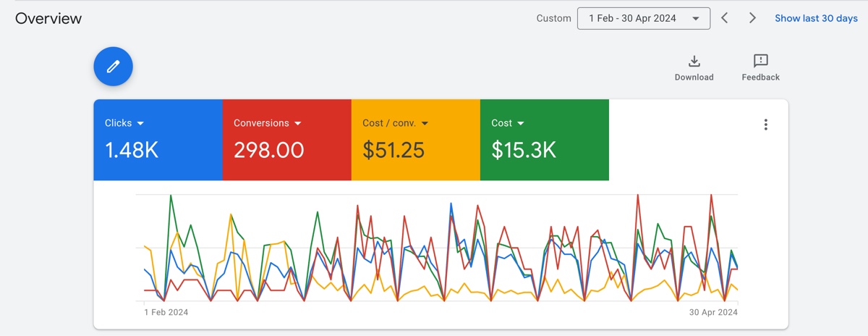Change the Clicks metric via its dropdown
The width and height of the screenshot is (868, 336).
click(x=124, y=123)
